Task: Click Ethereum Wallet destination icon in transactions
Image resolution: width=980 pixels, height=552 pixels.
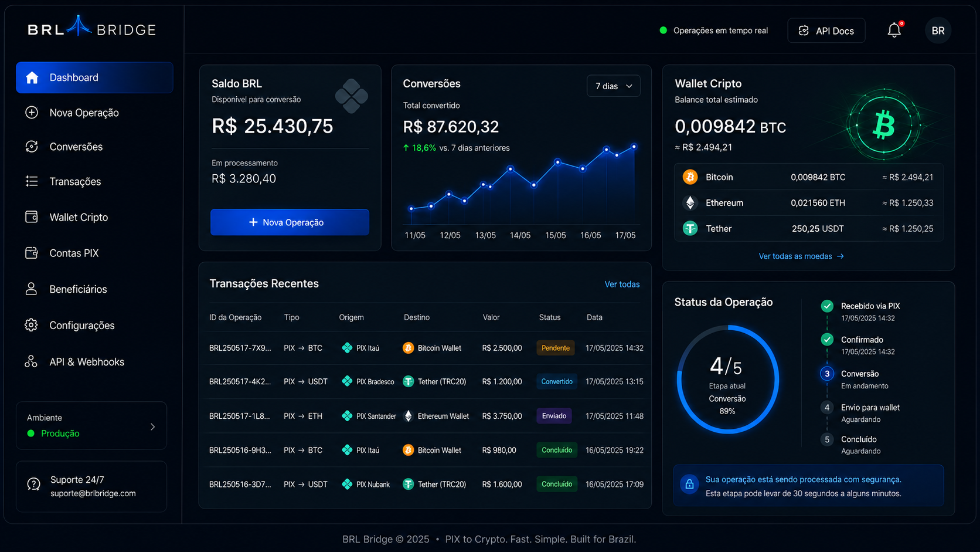Action: [x=409, y=416]
